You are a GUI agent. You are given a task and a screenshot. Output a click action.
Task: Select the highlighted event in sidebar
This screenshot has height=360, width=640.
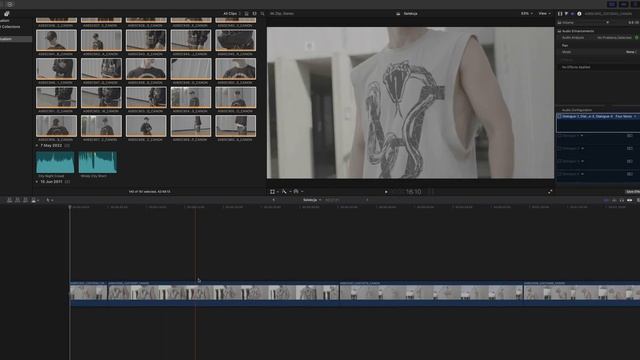16,39
